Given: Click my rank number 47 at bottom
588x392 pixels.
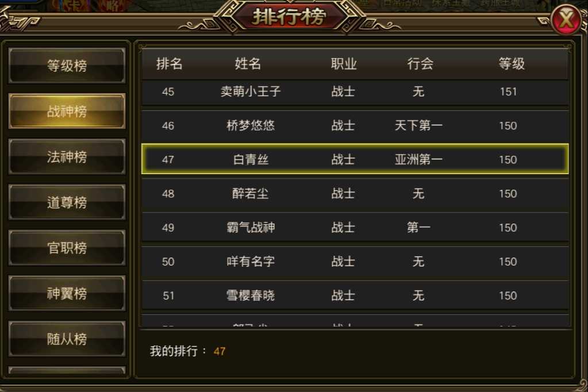Looking at the screenshot, I should click(x=220, y=352).
